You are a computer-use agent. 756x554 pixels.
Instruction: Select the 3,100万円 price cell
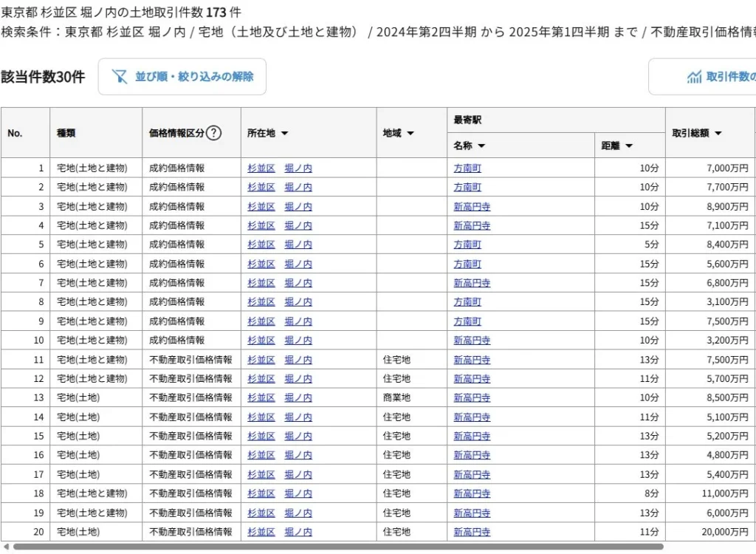point(710,302)
